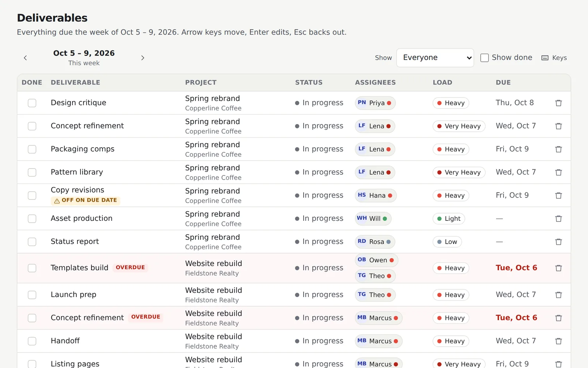
Task: Delete the Launch prep row
Action: pos(559,295)
